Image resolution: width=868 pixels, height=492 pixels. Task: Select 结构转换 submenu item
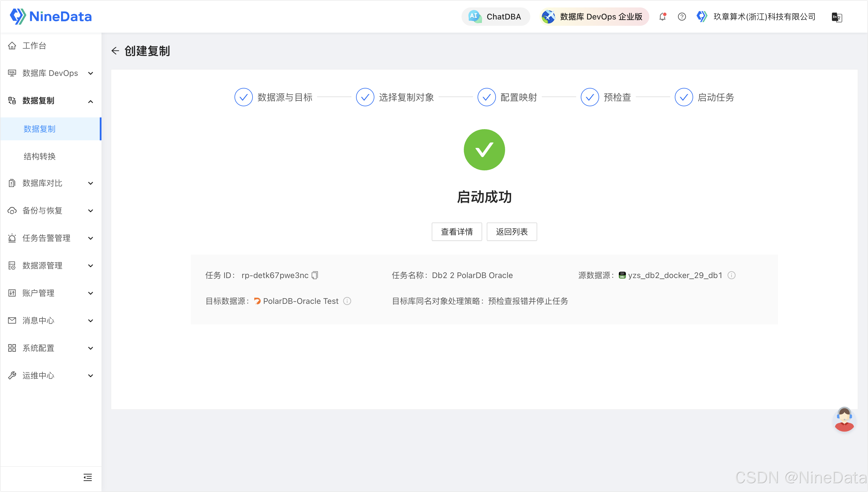pos(40,156)
